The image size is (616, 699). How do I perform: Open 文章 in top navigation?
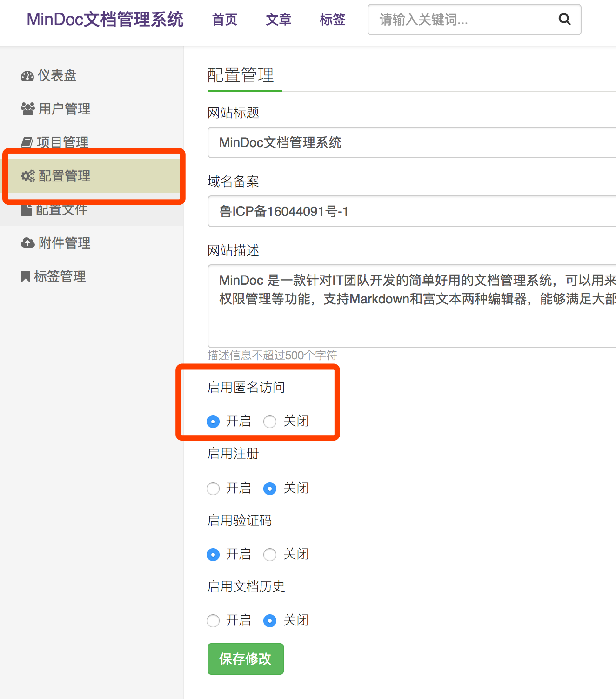point(279,20)
